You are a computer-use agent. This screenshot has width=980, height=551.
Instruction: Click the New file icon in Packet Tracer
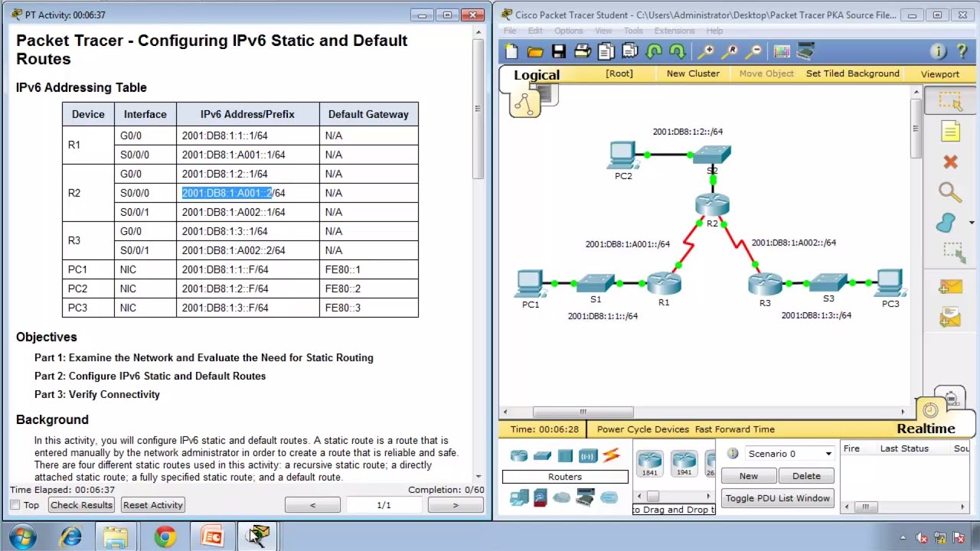511,51
